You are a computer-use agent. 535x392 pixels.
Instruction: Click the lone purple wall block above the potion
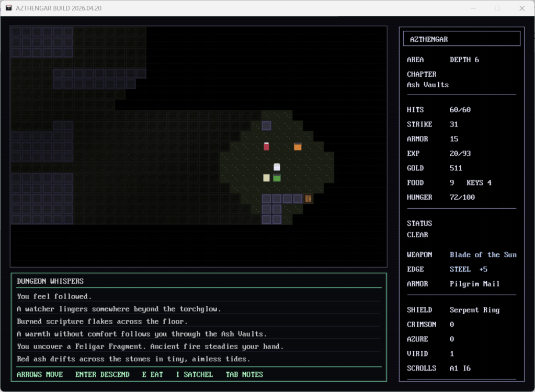click(x=266, y=125)
